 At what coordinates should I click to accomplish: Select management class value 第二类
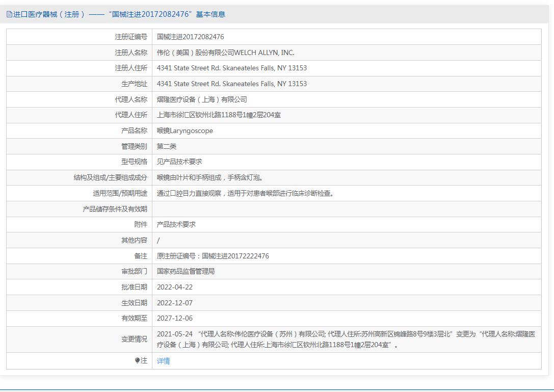point(167,146)
